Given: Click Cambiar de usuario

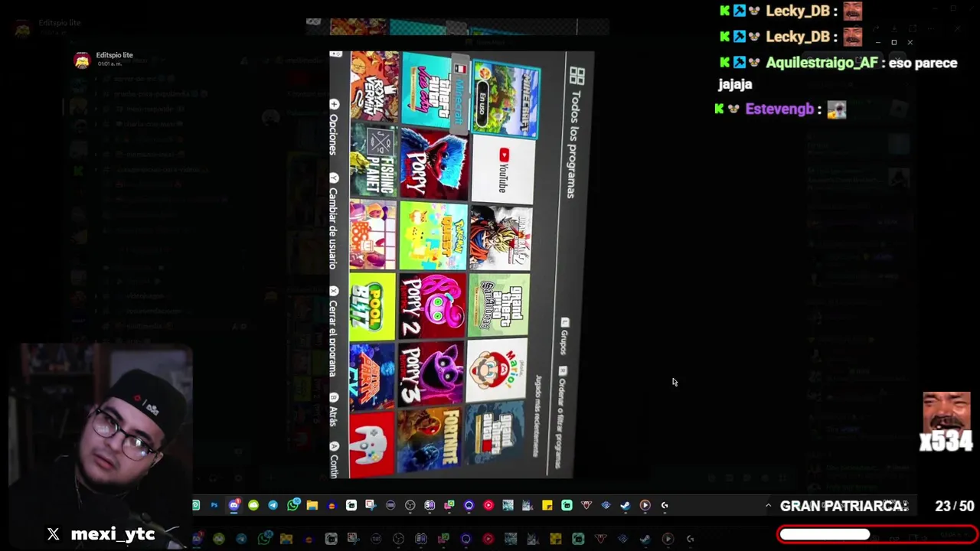Looking at the screenshot, I should pos(334,228).
